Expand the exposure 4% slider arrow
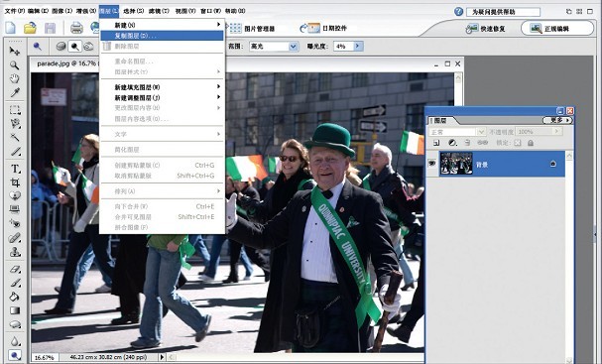602x364 pixels. coord(358,47)
